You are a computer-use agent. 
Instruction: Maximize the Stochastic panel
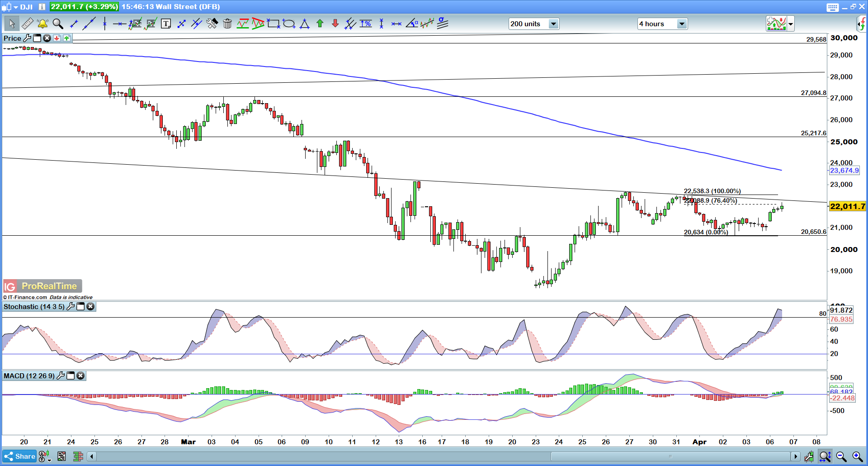(80, 306)
